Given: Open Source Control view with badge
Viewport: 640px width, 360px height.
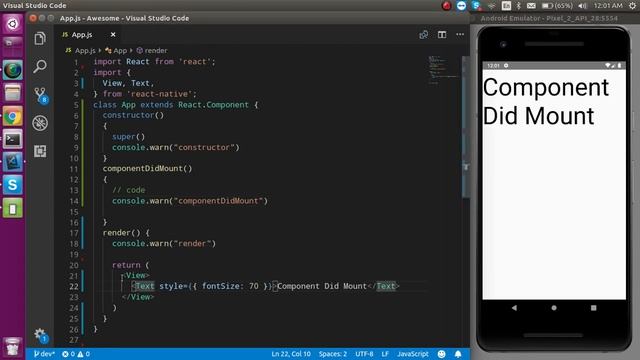Looking at the screenshot, I should tap(40, 95).
